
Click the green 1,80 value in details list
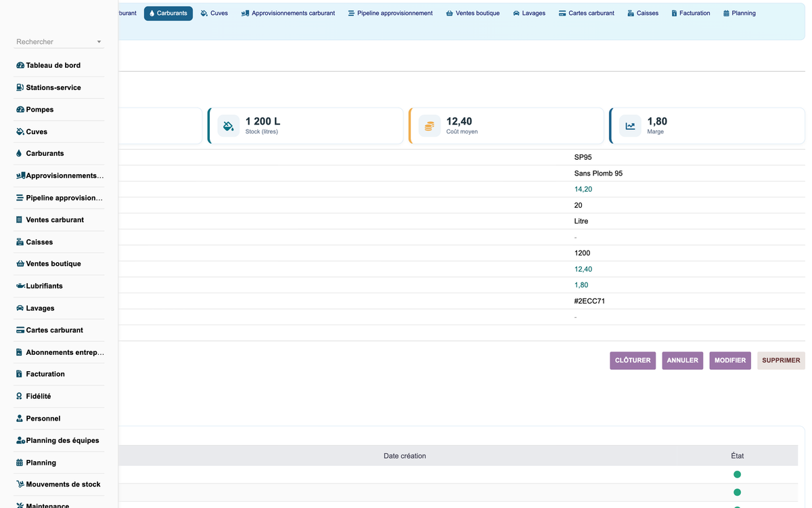click(581, 285)
